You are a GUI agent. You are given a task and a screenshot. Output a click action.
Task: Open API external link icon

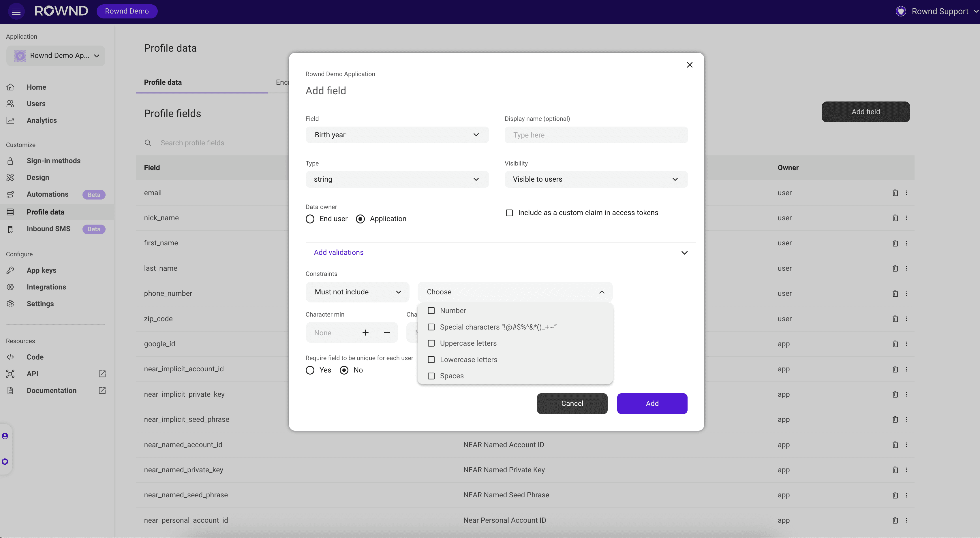(x=102, y=374)
